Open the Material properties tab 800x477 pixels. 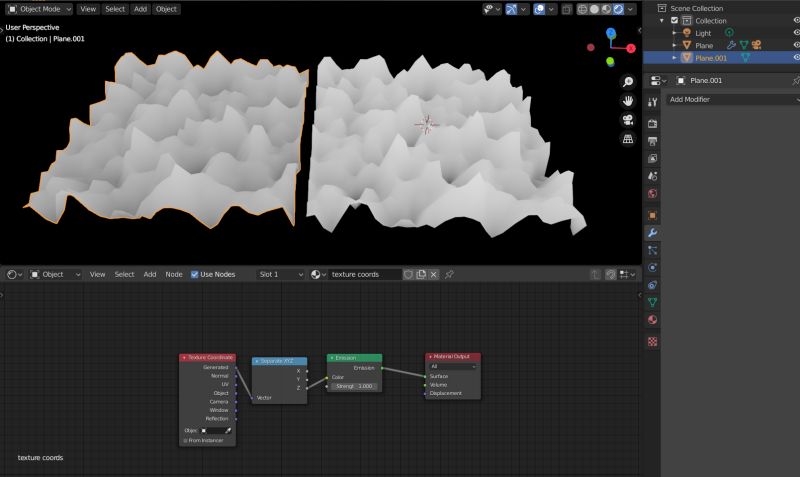coord(653,320)
